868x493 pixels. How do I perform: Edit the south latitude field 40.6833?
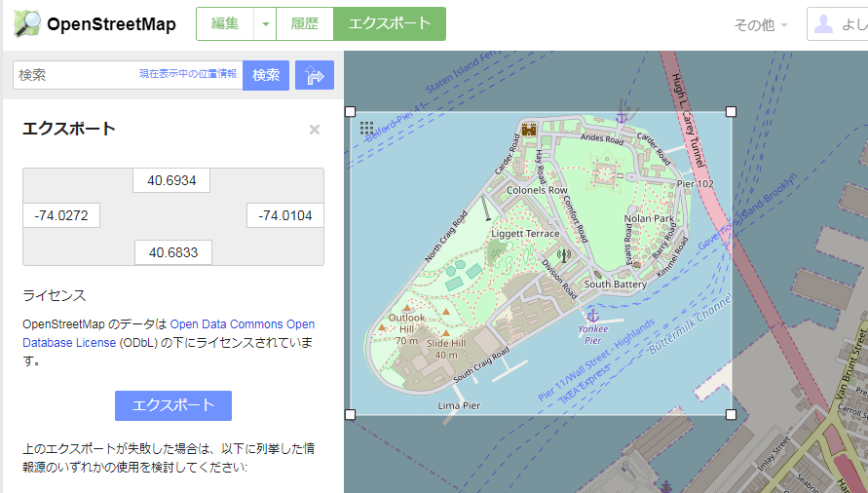click(x=173, y=252)
